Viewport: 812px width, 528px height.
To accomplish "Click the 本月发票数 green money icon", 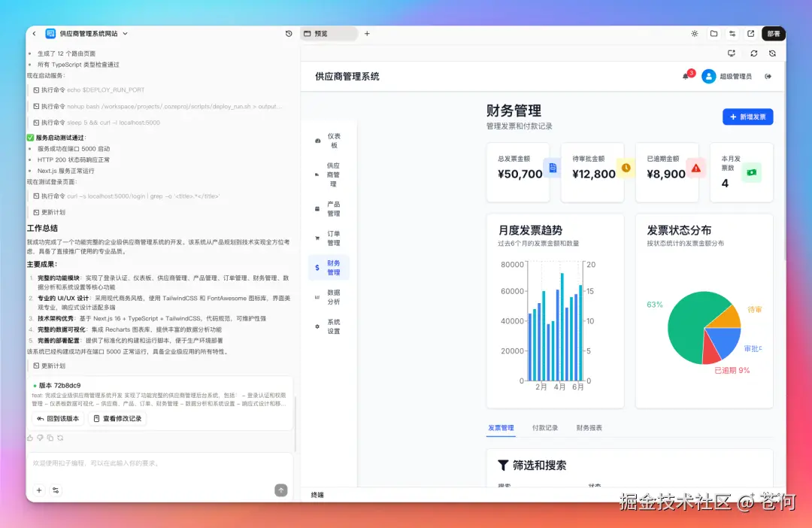I will pos(751,172).
